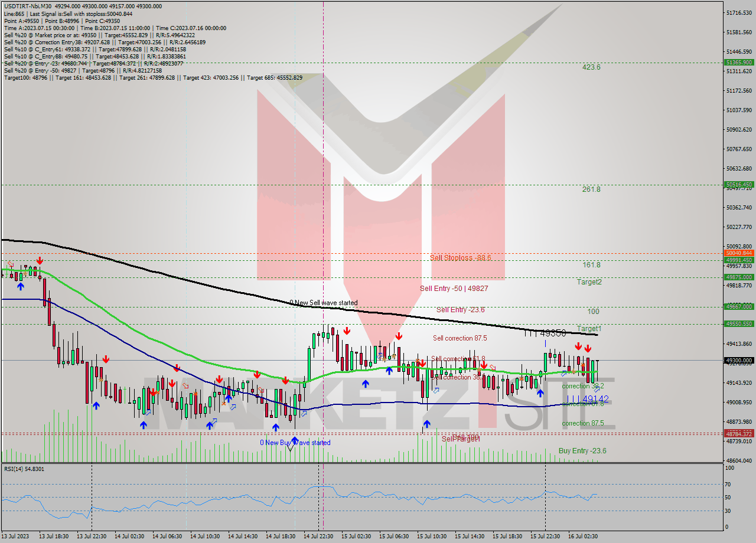The width and height of the screenshot is (756, 543).
Task: Click the 'Sell correction 61.8' label
Action: (458, 359)
